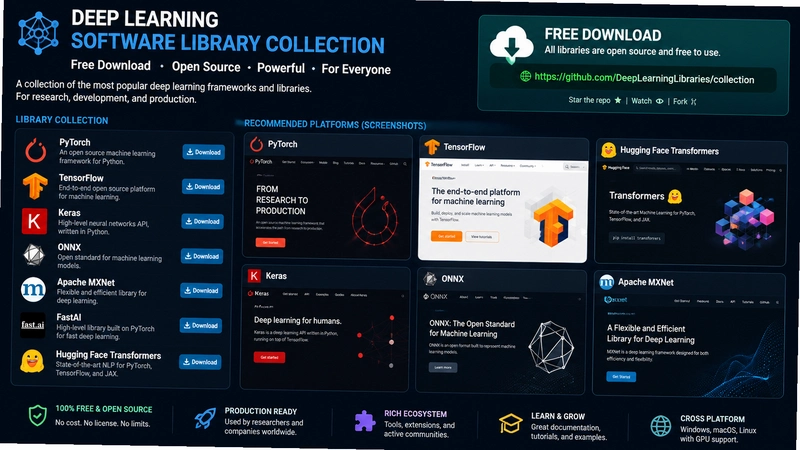Click the TensorFlow logo in library list
Screen dimensions: 800x450
point(35,186)
